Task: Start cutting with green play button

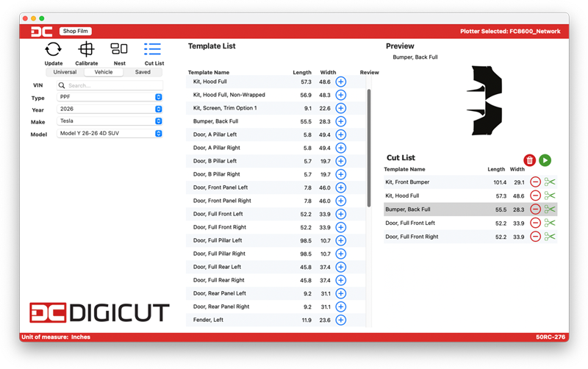Action: tap(545, 160)
